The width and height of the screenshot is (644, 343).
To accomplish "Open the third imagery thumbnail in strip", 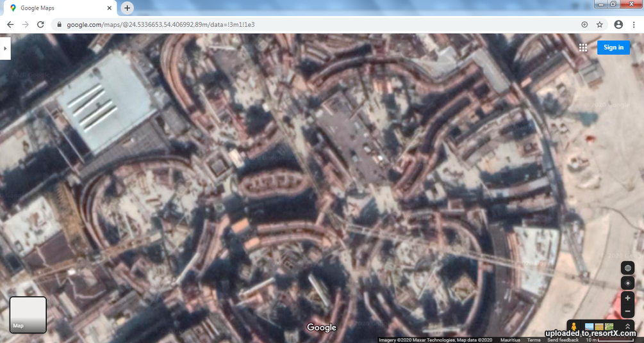I will click(609, 327).
